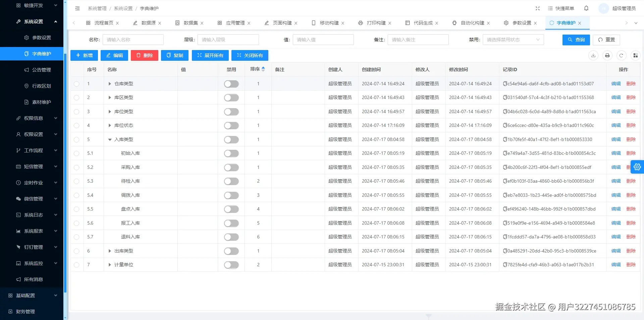The height and width of the screenshot is (320, 644).
Task: Open notifications via the bell icon
Action: click(586, 8)
